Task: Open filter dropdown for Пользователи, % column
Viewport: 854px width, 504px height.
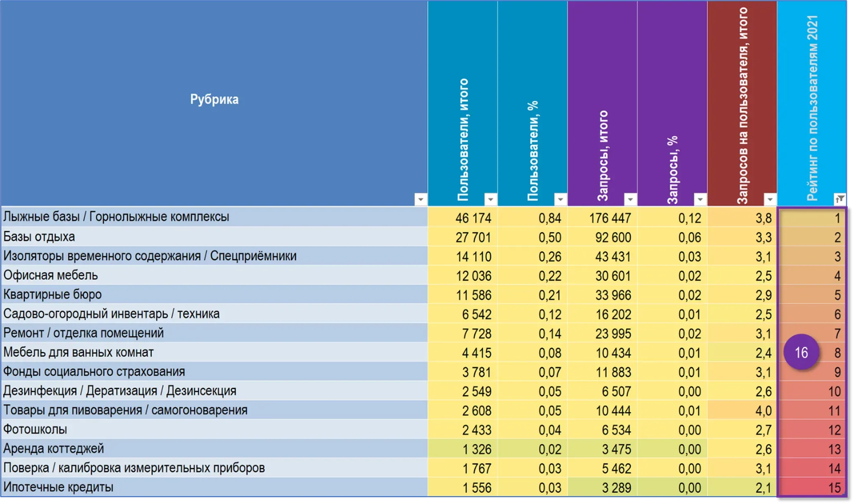Action: click(560, 199)
